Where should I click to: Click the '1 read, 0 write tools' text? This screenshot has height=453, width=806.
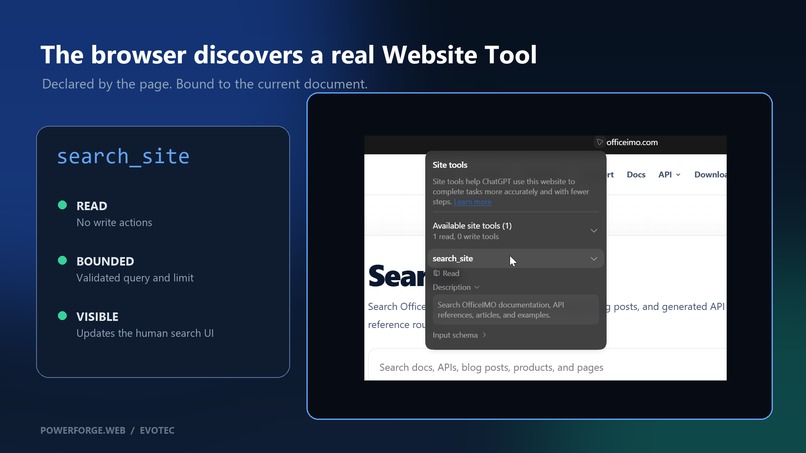[x=466, y=237]
